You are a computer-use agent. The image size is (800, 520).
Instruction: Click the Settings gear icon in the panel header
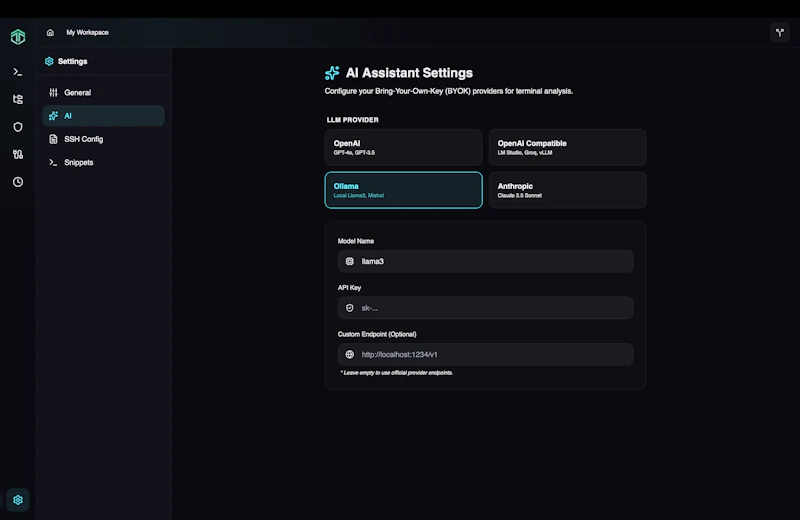click(x=49, y=61)
